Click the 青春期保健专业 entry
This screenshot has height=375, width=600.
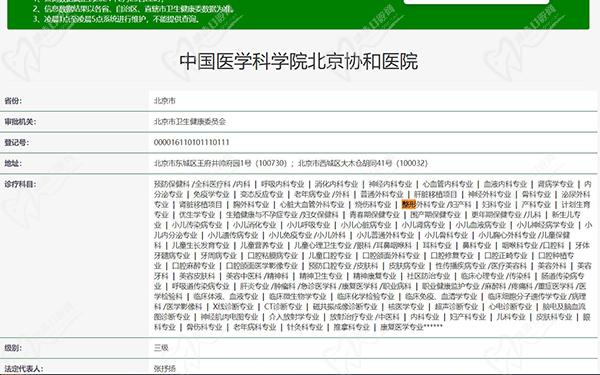pyautogui.click(x=374, y=215)
